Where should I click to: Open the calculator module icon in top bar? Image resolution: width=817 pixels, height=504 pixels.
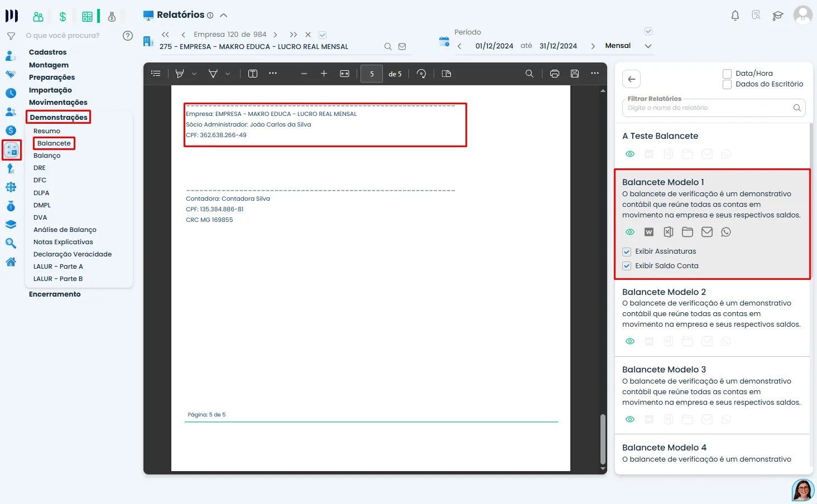click(87, 17)
